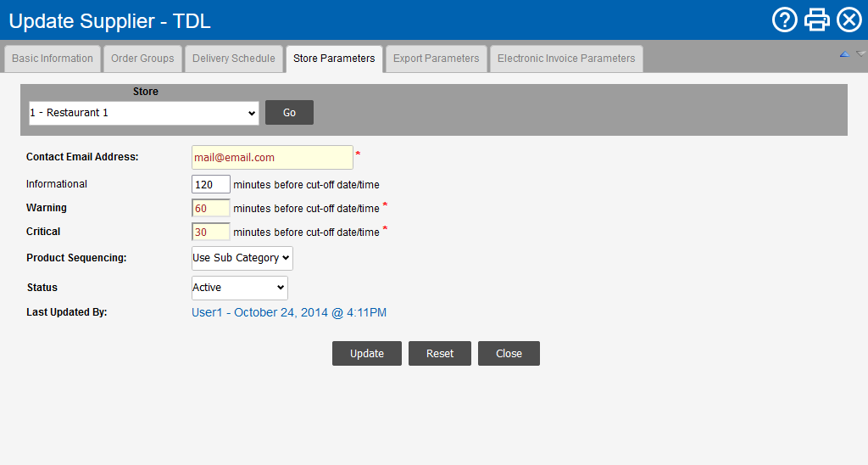The width and height of the screenshot is (868, 465).
Task: Click the circled X icon in the header
Action: pos(849,20)
